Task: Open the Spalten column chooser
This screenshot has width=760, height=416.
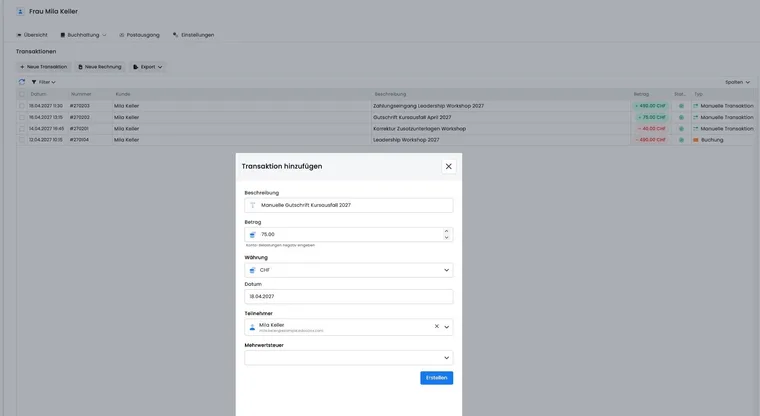Action: pyautogui.click(x=737, y=82)
